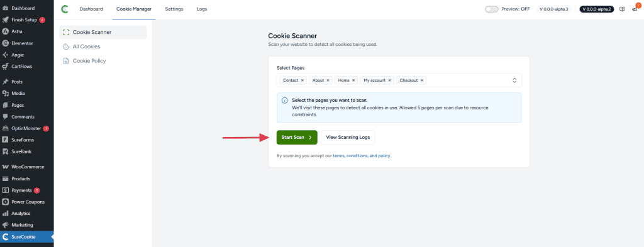Remove the Contact page tag
The height and width of the screenshot is (247, 644).
(303, 80)
